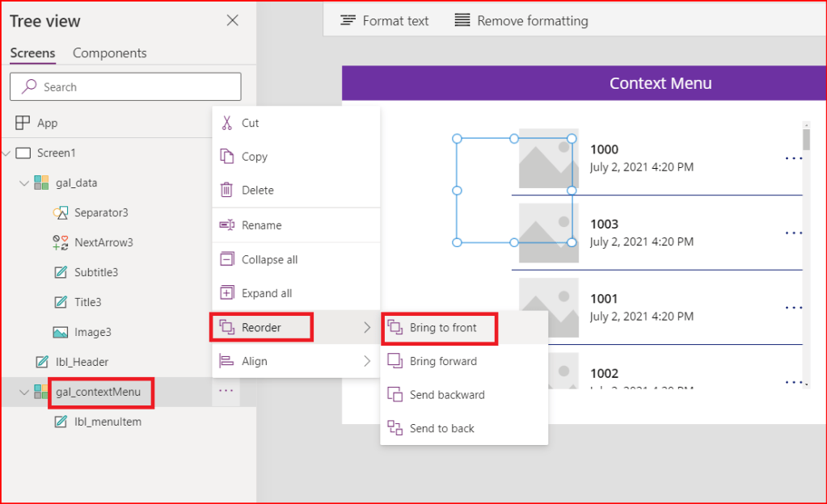This screenshot has width=827, height=504.
Task: Click the Image3 control icon
Action: (61, 332)
